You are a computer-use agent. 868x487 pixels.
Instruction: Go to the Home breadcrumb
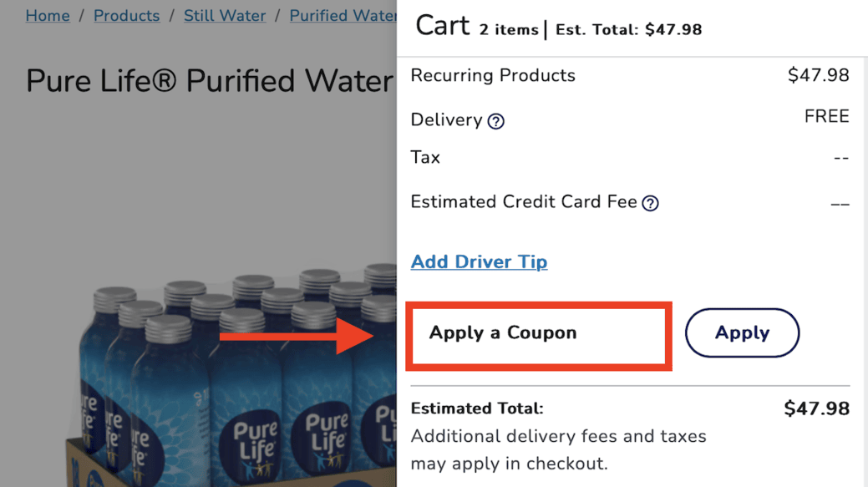(48, 16)
